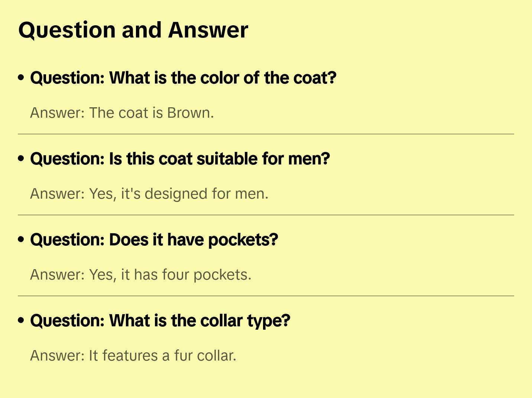Click the divider below the four pockets answer
Image resolution: width=532 pixels, height=398 pixels.
pyautogui.click(x=266, y=296)
